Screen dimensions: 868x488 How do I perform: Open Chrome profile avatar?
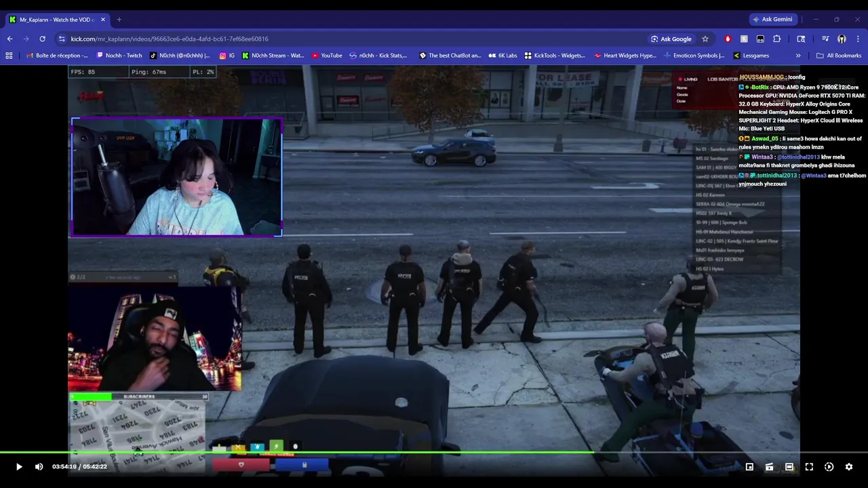842,39
